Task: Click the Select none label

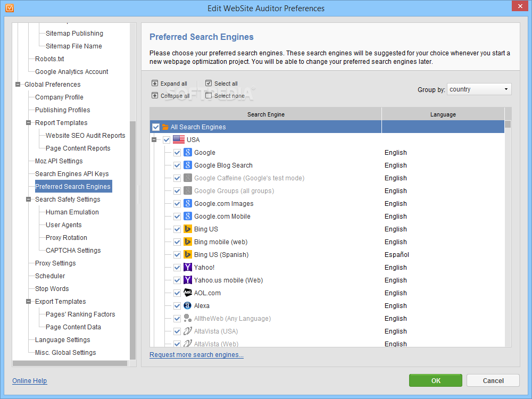Action: [229, 96]
